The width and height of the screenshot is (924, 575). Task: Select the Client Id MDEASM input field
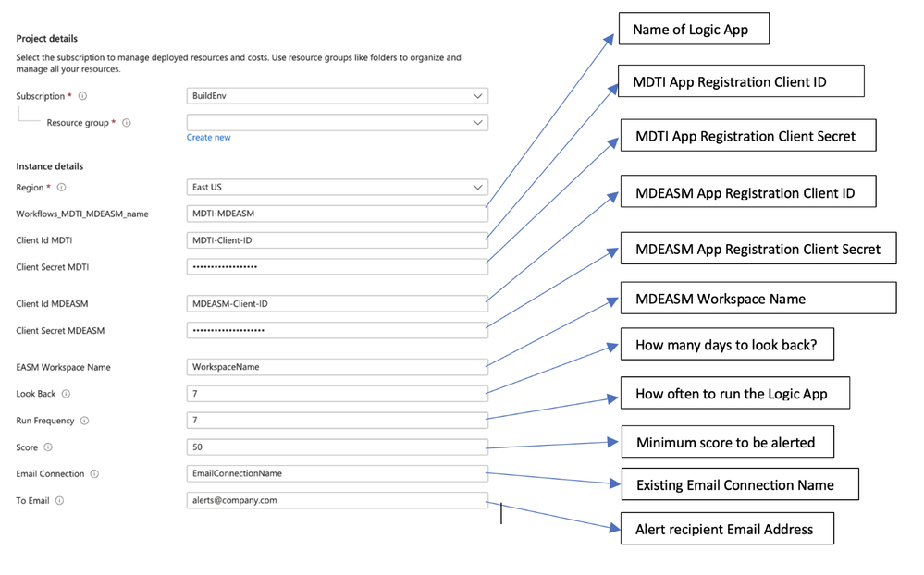point(337,303)
